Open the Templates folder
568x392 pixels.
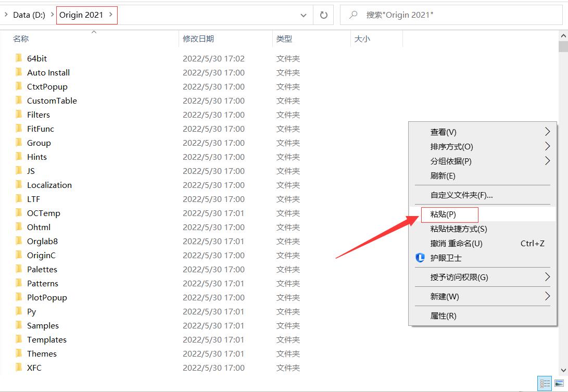tap(47, 339)
